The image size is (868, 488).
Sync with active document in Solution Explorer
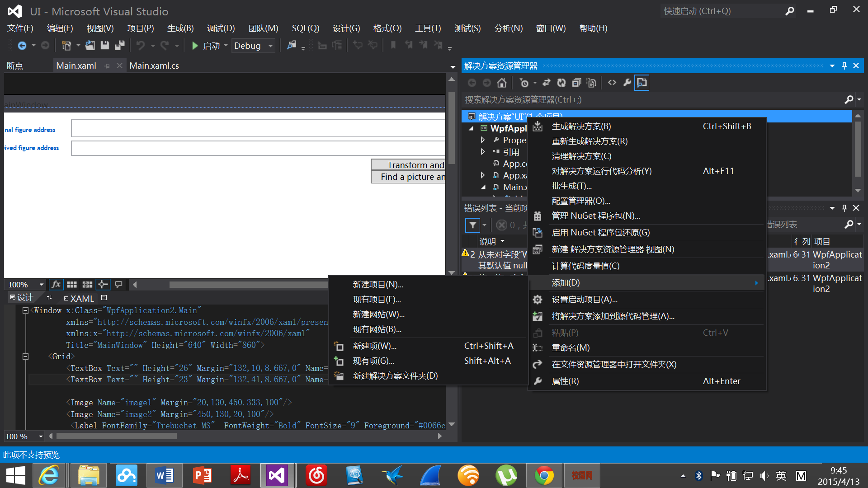(x=546, y=83)
